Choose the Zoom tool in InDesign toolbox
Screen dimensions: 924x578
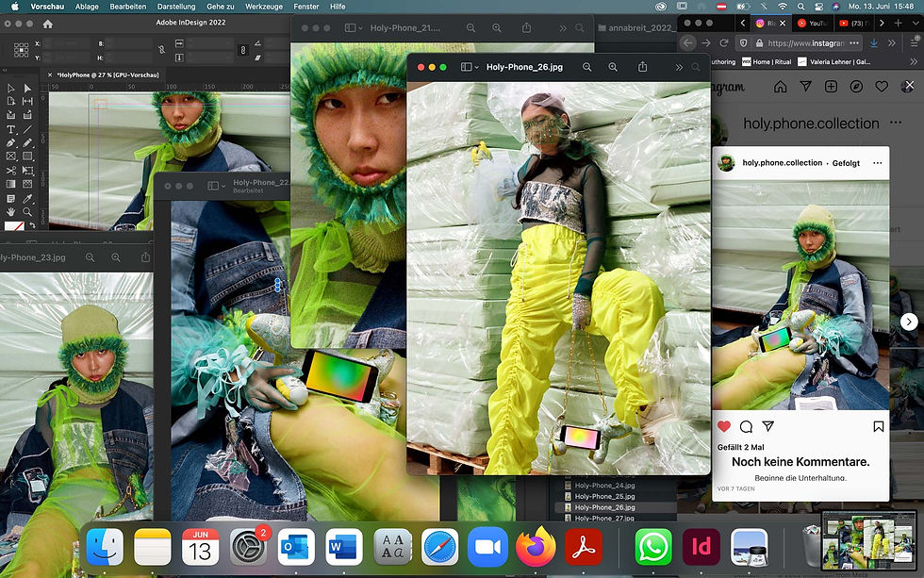pyautogui.click(x=27, y=212)
